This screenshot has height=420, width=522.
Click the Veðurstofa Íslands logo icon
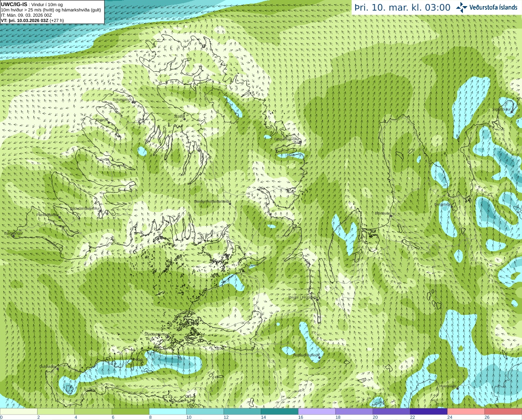tap(462, 7)
